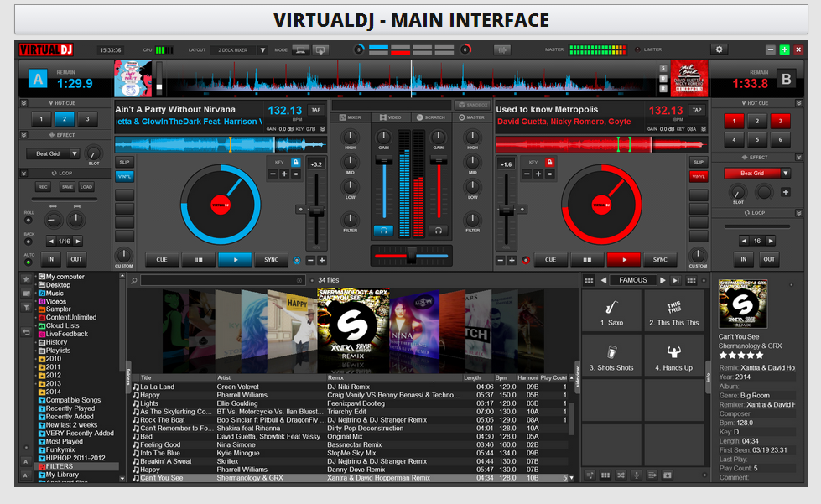Image resolution: width=821 pixels, height=504 pixels.
Task: Collapse the deck B HOT CUE section
Action: coord(799,103)
